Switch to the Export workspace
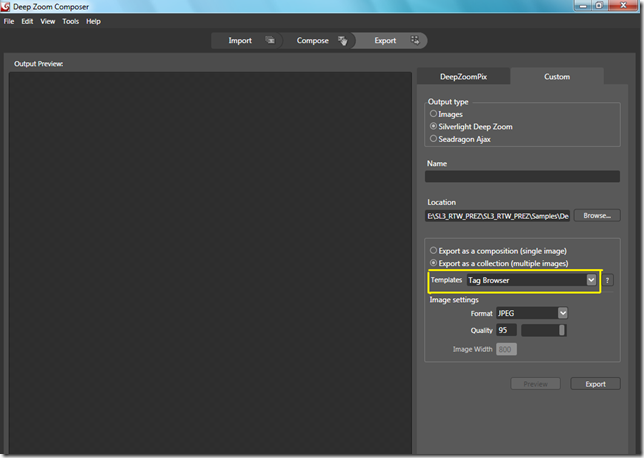Viewport: 644px width, 458px height. pos(390,40)
